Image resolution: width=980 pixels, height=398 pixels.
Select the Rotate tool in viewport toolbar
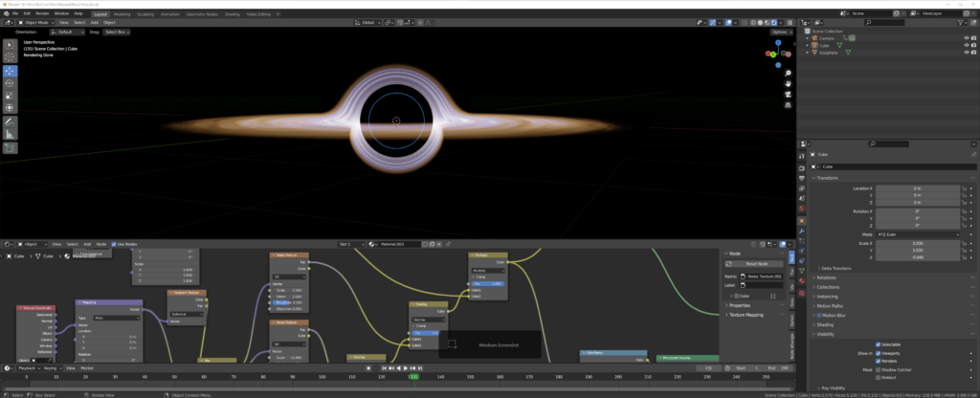click(x=10, y=83)
